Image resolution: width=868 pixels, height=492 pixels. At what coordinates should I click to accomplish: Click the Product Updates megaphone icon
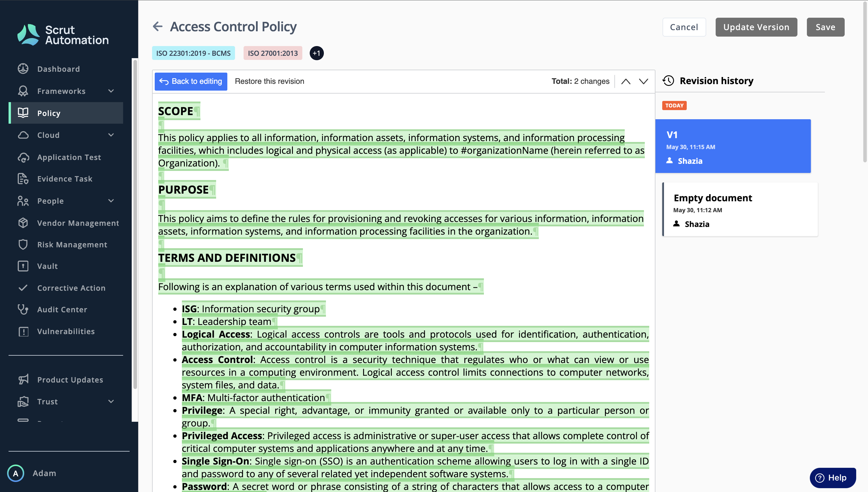coord(23,380)
